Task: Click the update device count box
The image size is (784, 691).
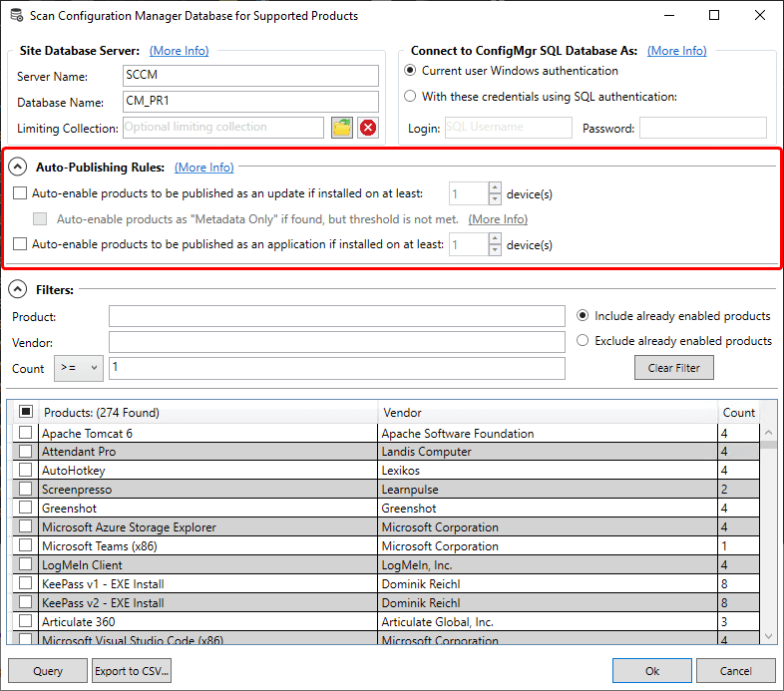Action: [469, 193]
